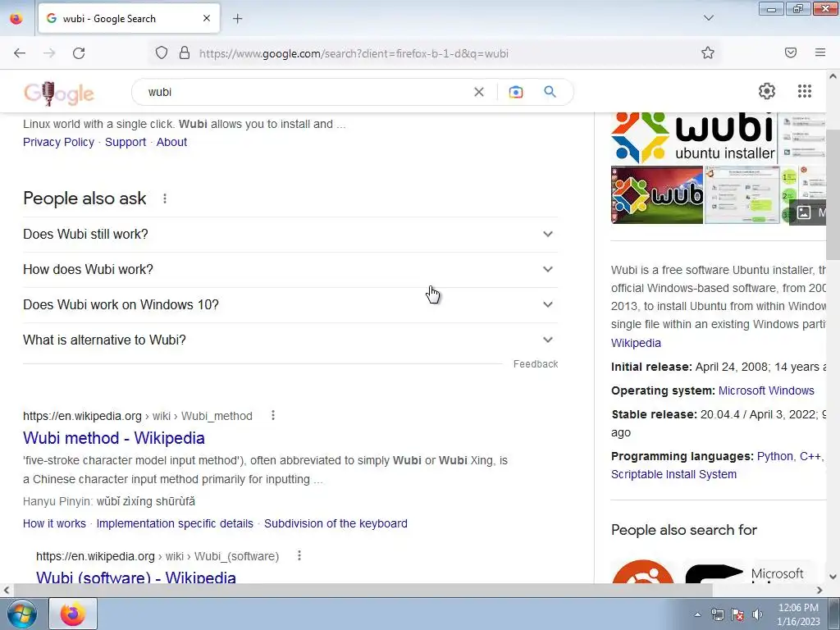Open a new tab with plus button

(237, 19)
